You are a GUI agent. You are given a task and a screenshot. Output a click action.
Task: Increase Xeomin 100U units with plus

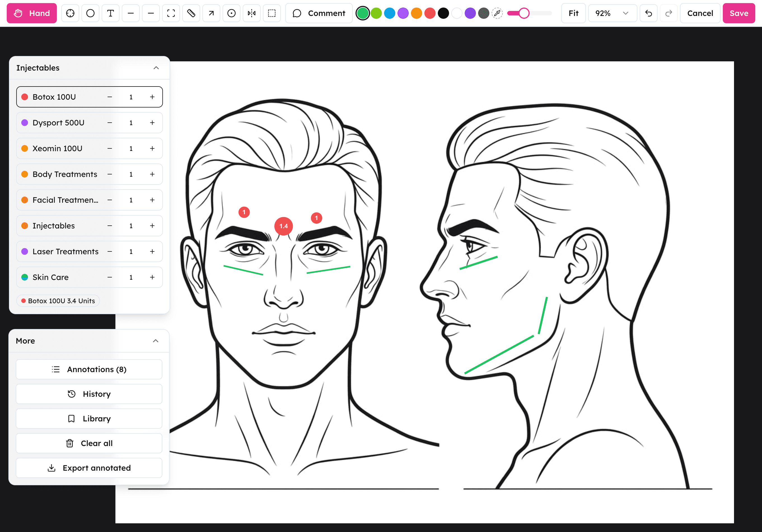pyautogui.click(x=152, y=148)
